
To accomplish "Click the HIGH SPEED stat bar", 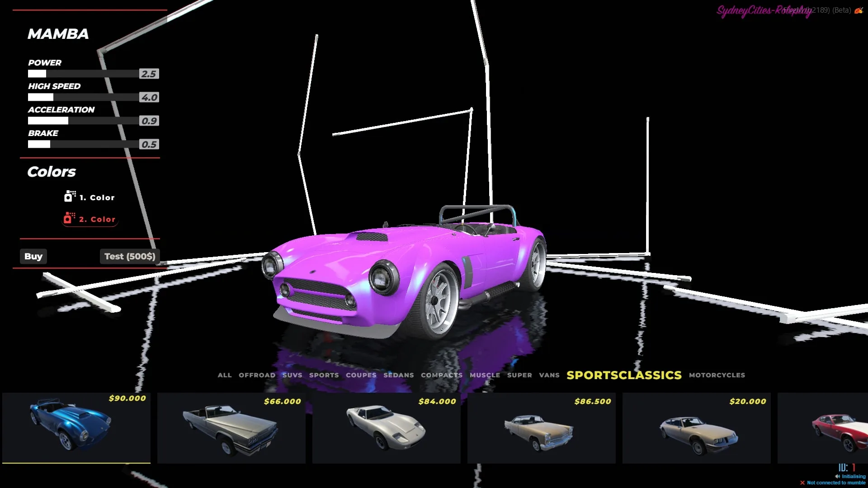I will pyautogui.click(x=84, y=97).
